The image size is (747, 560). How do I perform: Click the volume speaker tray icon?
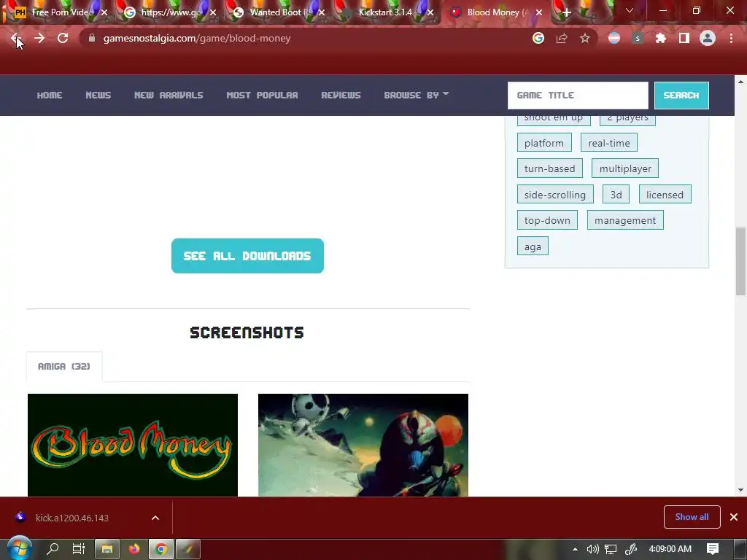[x=592, y=549]
